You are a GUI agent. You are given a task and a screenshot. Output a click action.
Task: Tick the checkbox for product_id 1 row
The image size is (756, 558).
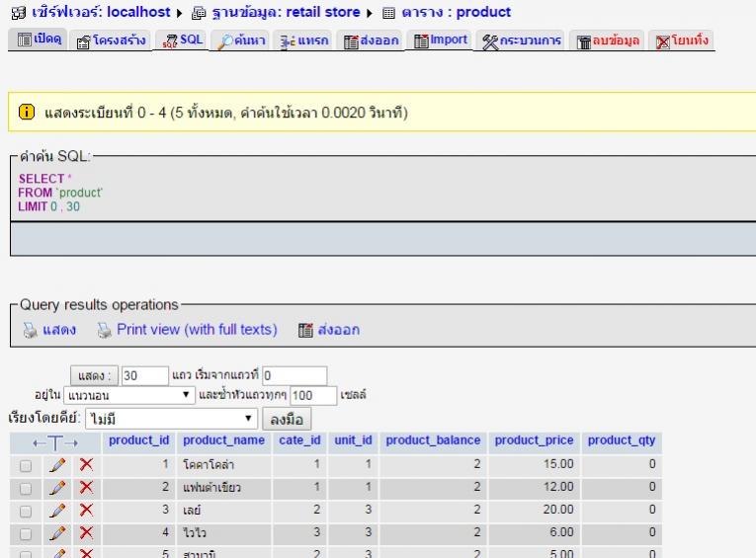(x=26, y=465)
